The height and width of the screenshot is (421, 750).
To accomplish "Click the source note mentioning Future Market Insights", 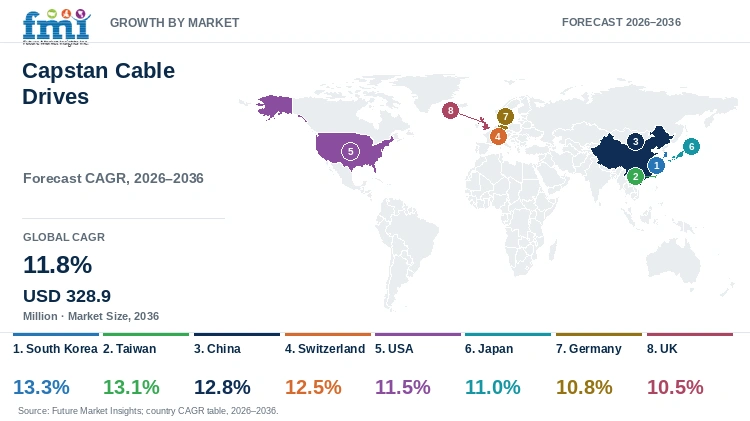I will (x=148, y=410).
